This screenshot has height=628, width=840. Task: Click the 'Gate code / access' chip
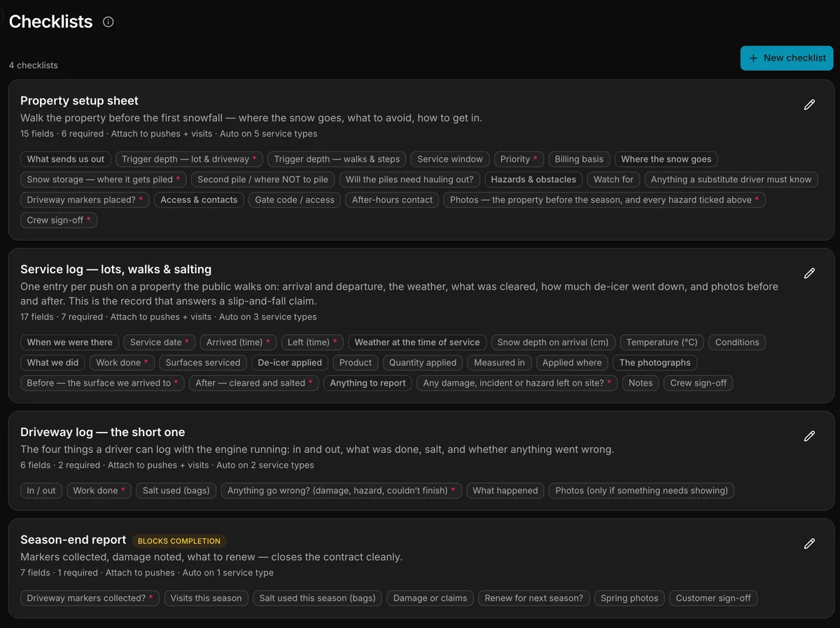pyautogui.click(x=295, y=200)
